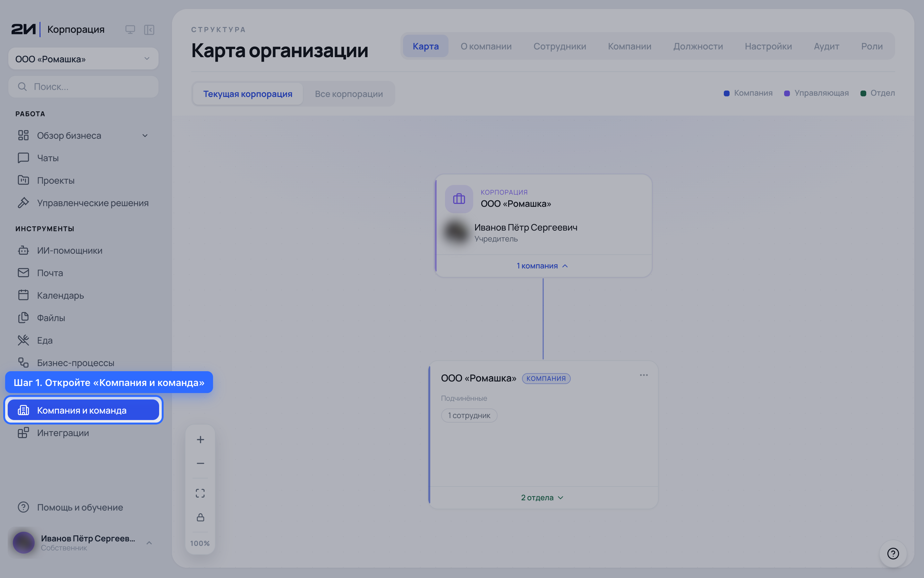Expand the Обзор бизнеса chevron

pyautogui.click(x=145, y=135)
